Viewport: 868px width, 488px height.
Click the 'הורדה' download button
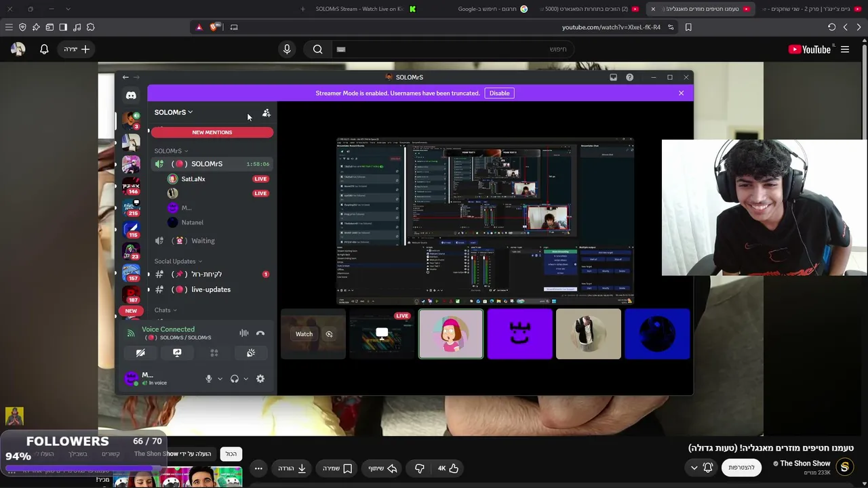[x=292, y=468]
